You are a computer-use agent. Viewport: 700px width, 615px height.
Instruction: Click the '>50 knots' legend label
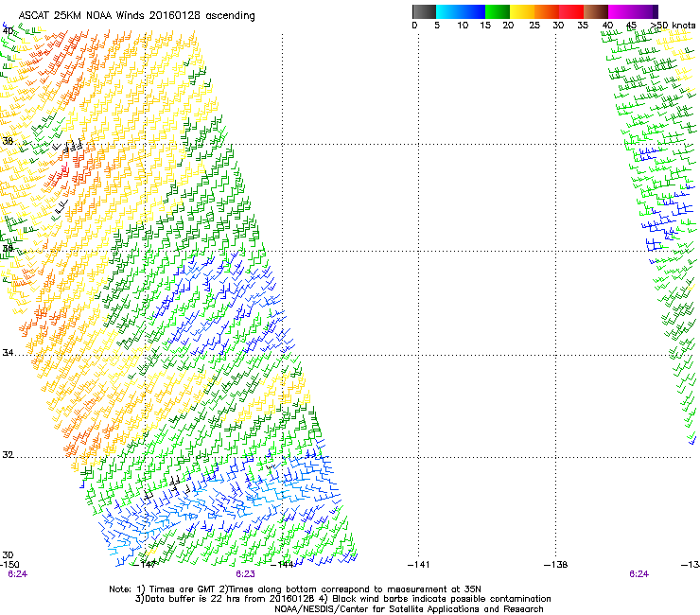[x=673, y=25]
